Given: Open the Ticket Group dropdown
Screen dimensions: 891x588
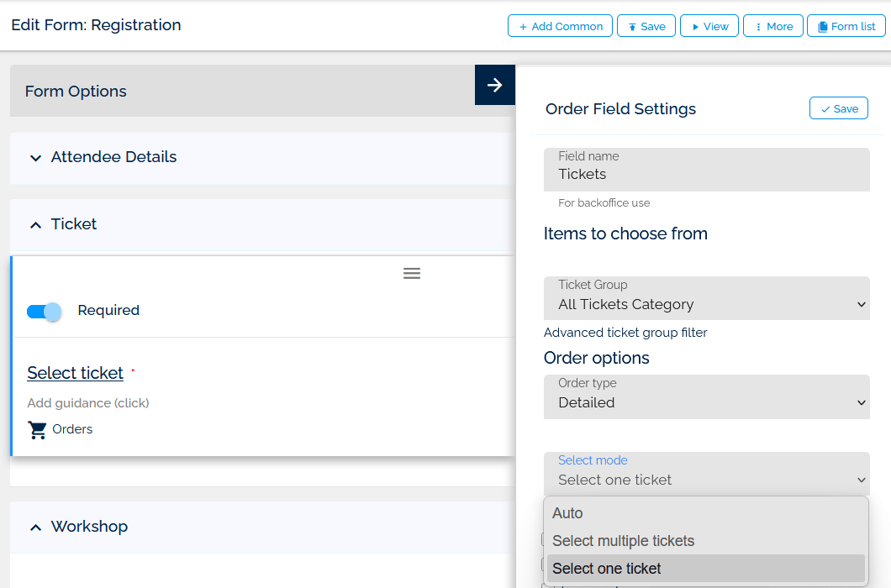Looking at the screenshot, I should (x=706, y=298).
